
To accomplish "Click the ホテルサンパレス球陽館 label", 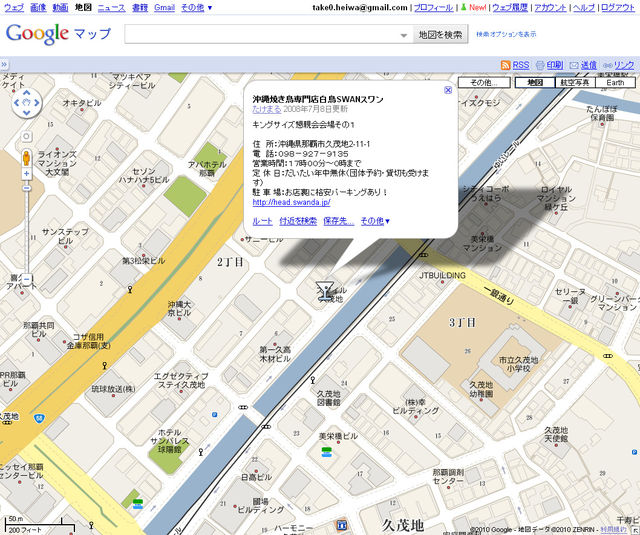I will 169,441.
